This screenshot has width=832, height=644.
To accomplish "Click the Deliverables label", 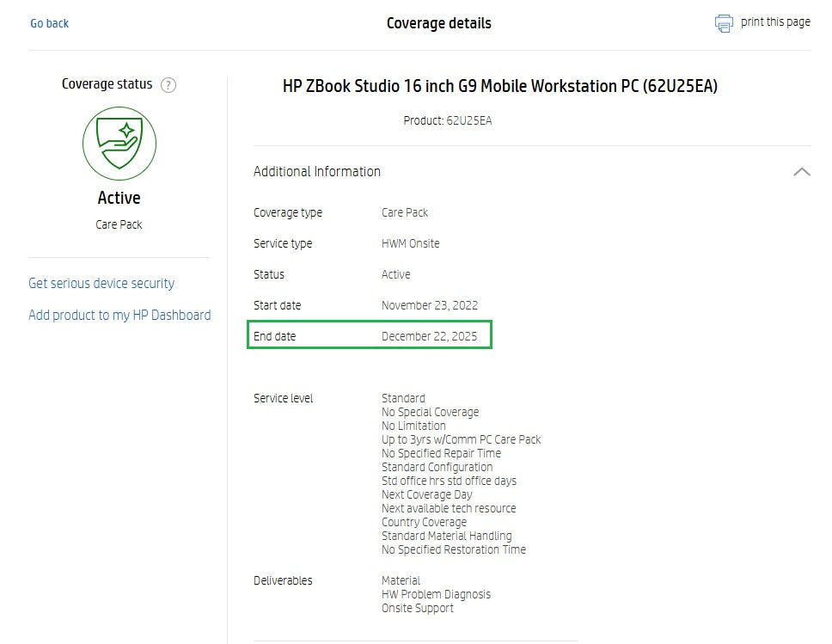I will click(x=283, y=581).
